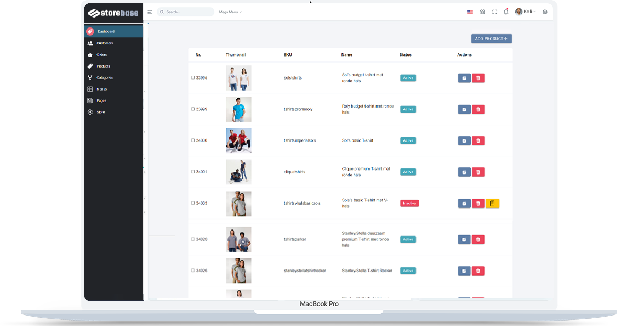The image size is (644, 326).
Task: Check the box for product 34026
Action: [x=192, y=270]
